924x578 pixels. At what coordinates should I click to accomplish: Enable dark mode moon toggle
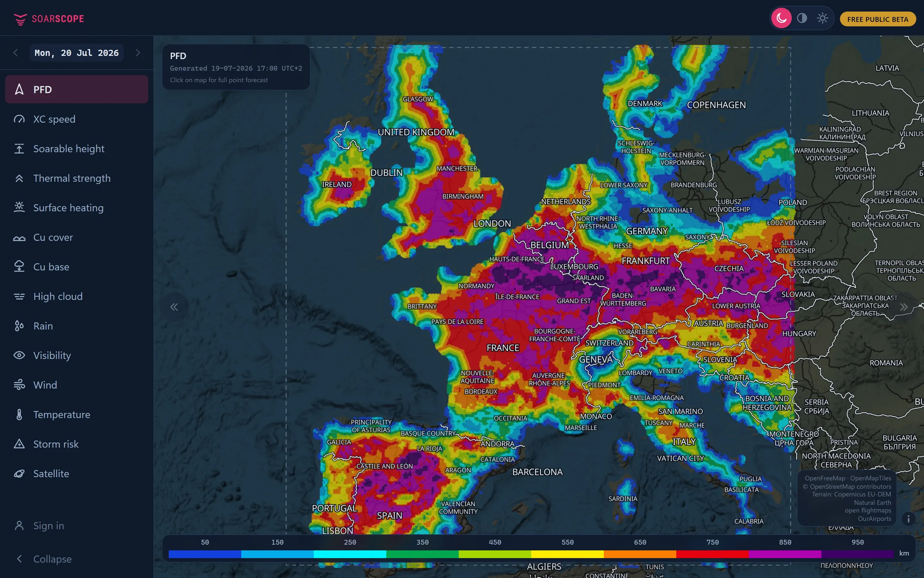(781, 18)
